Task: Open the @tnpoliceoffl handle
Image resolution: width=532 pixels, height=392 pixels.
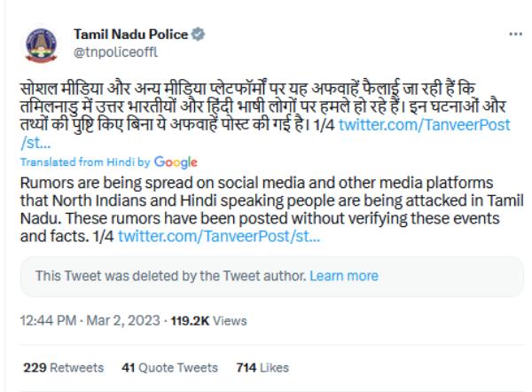Action: click(107, 53)
